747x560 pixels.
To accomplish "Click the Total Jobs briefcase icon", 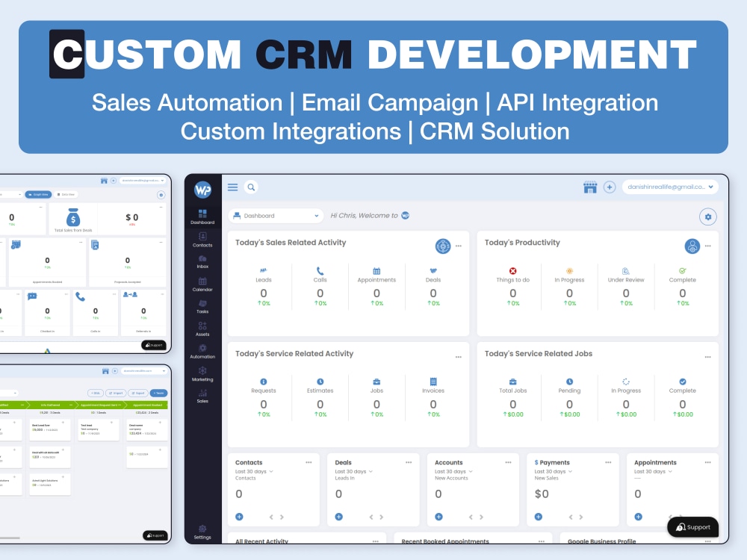I will point(513,382).
